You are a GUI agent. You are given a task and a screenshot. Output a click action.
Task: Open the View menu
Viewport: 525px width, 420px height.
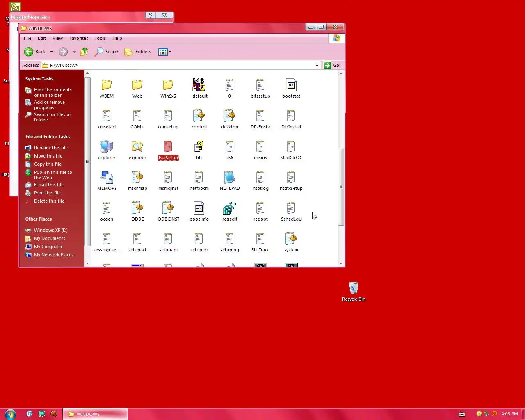coord(57,38)
